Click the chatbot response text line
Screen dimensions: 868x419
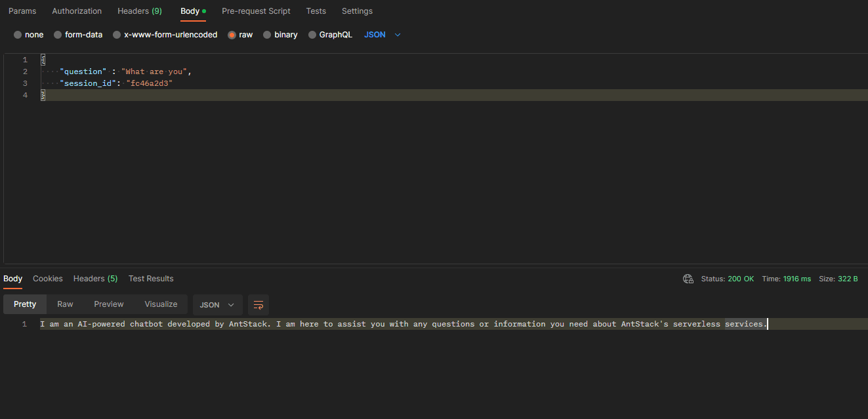[x=403, y=324]
